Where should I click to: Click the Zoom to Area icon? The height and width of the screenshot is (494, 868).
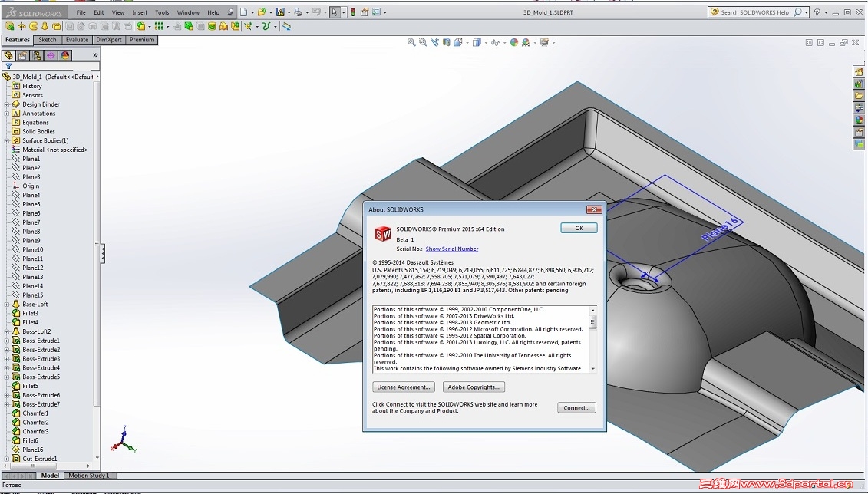(423, 43)
